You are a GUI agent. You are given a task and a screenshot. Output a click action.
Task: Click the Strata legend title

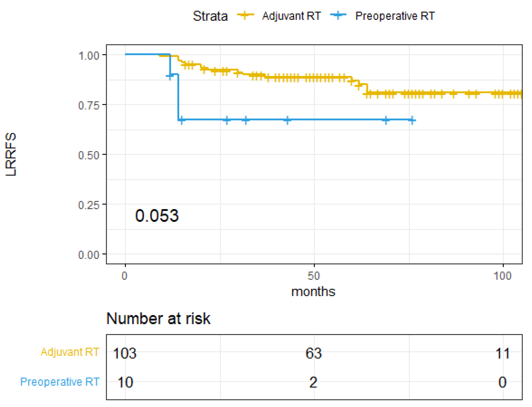click(210, 16)
